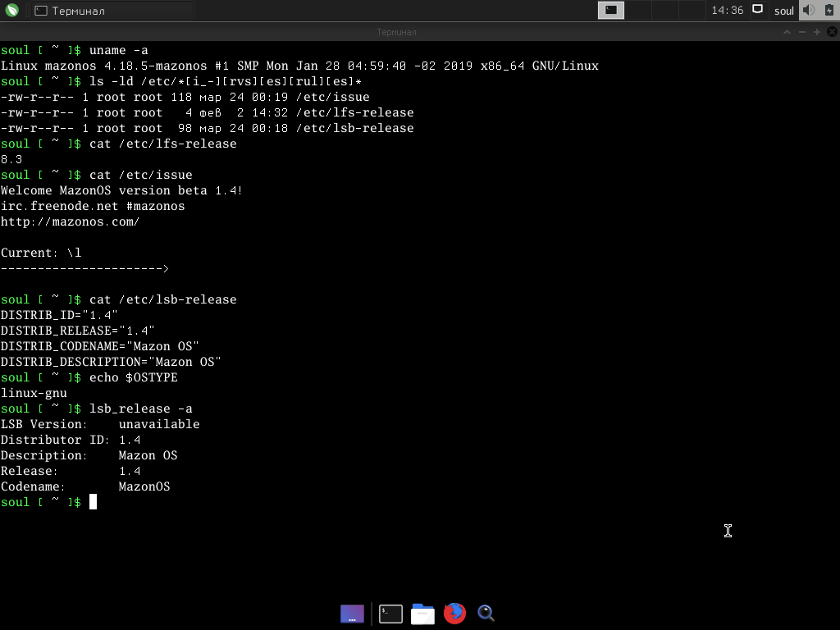
Task: Launch Firefox from the dock
Action: tap(454, 614)
